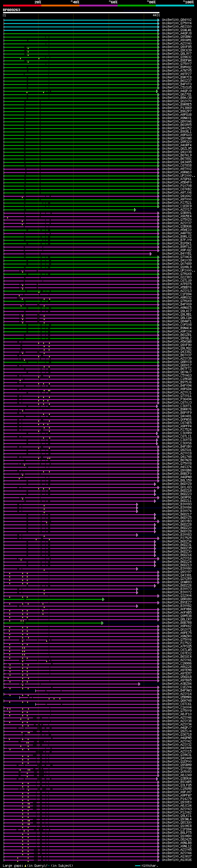Click the orange ~40% identity legend segment

click(60, 6)
